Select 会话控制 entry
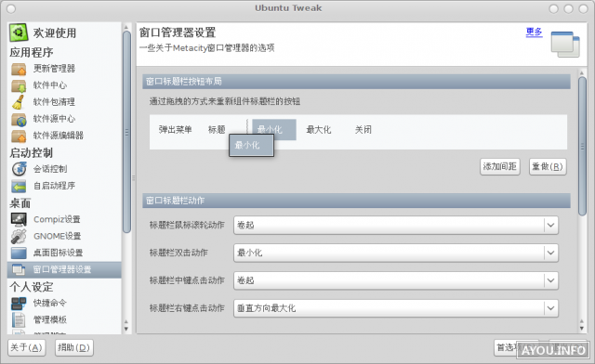 [x=50, y=169]
